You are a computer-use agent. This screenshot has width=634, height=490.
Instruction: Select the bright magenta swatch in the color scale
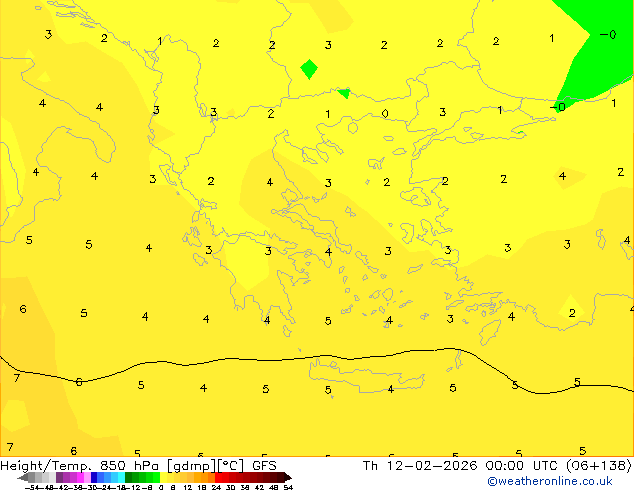[80, 478]
